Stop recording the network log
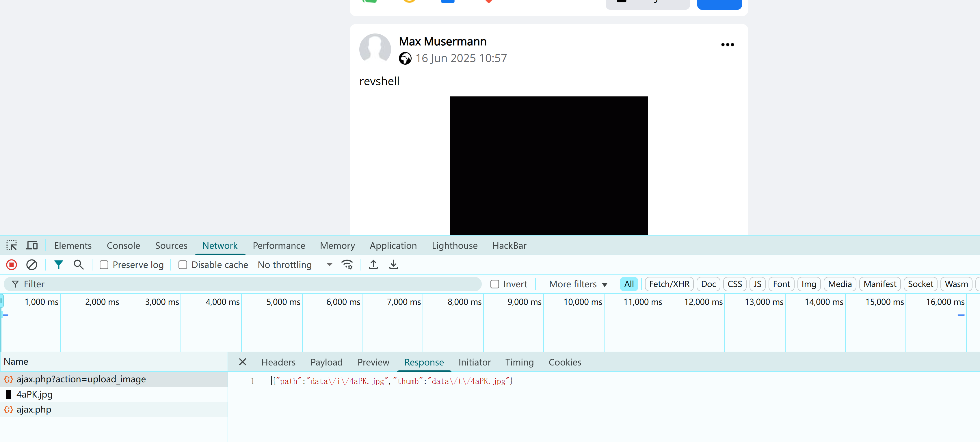Viewport: 980px width, 442px height. click(12, 265)
